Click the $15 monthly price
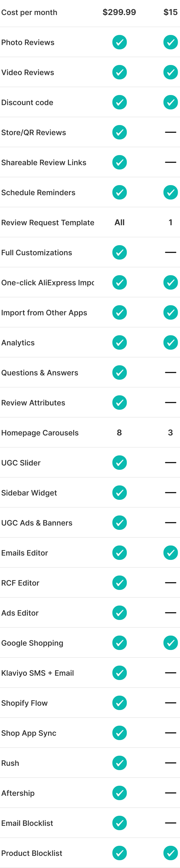Viewport: 180px width, 868px height. 170,12
